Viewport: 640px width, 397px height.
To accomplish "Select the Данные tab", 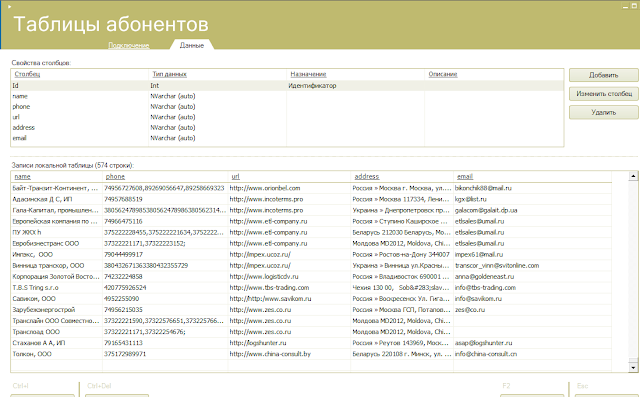I will (192, 45).
